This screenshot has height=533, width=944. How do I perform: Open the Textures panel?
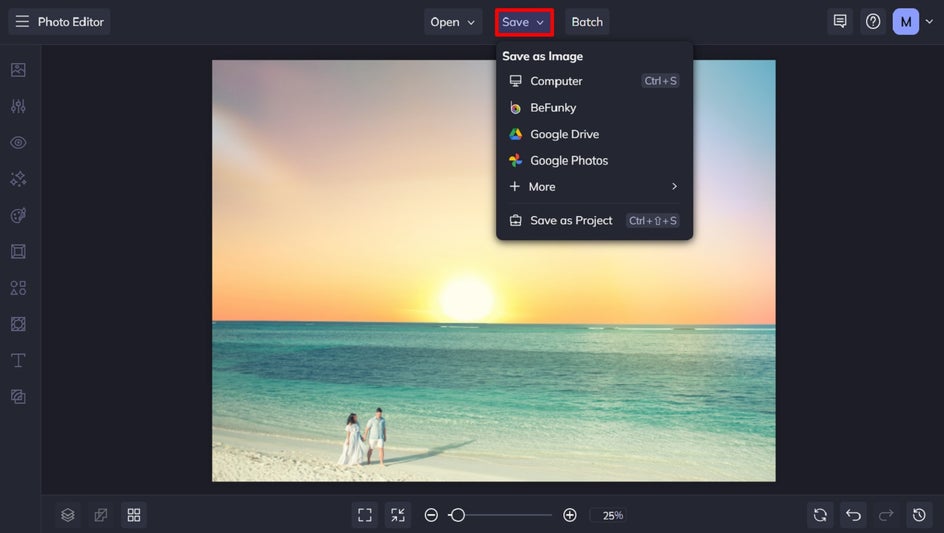18,396
